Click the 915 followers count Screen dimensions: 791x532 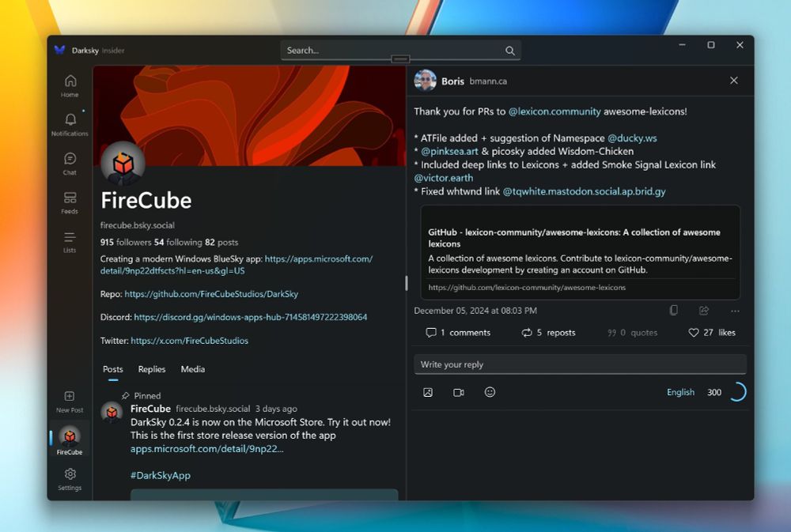coord(126,243)
